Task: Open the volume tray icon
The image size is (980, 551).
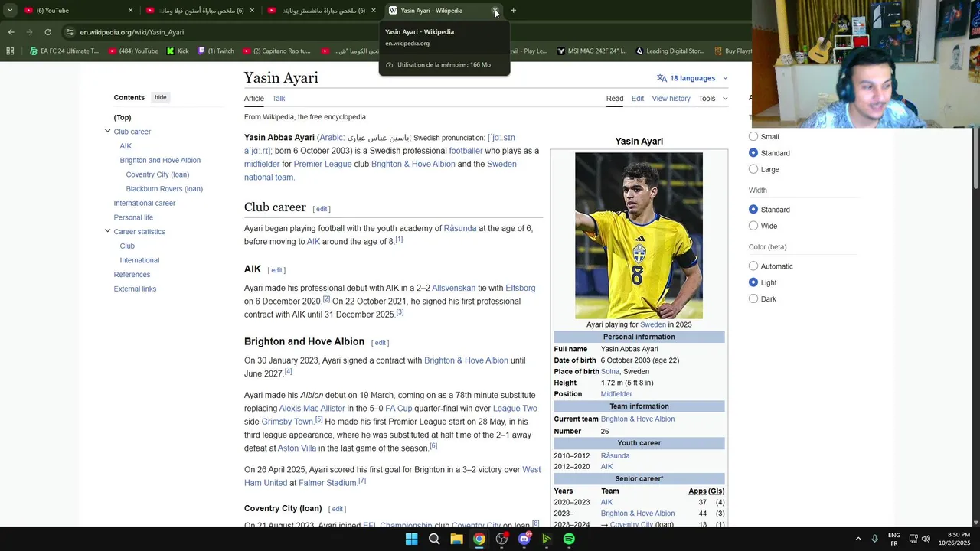Action: point(926,539)
